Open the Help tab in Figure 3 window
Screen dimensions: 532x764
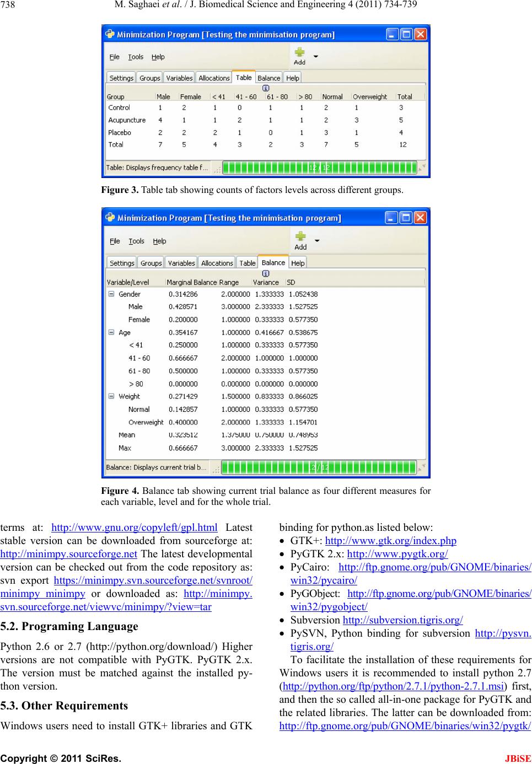click(292, 78)
